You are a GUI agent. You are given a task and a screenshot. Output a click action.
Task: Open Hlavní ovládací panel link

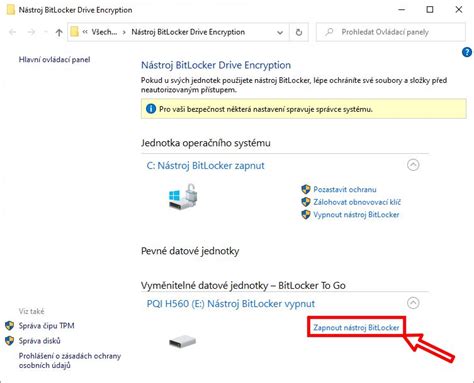click(x=54, y=60)
